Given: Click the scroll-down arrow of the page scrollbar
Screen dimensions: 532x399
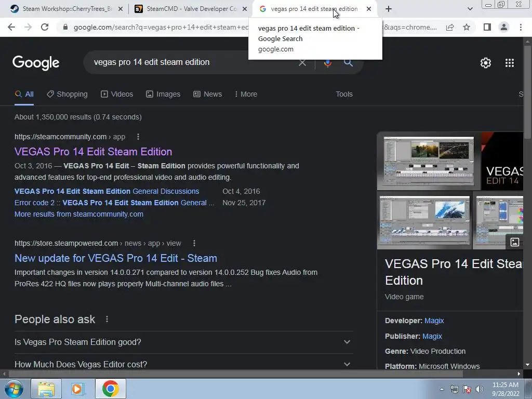Looking at the screenshot, I should click(528, 365).
